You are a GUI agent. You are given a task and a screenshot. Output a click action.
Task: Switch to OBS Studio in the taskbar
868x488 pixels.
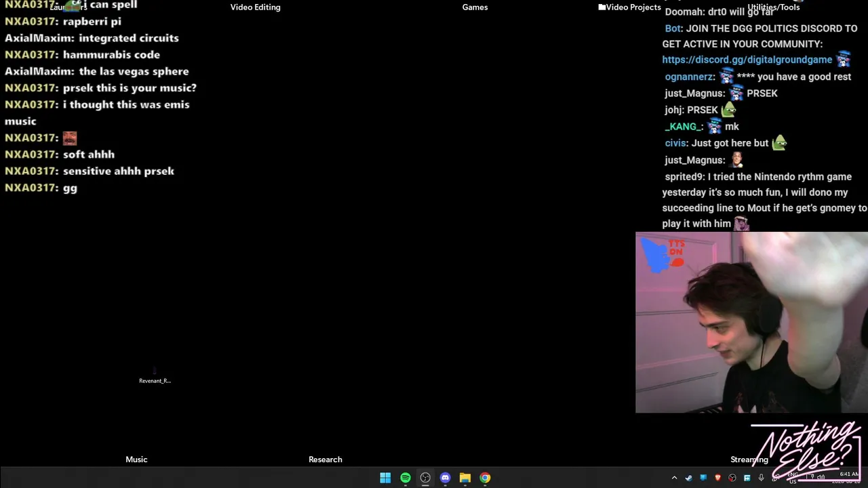425,478
